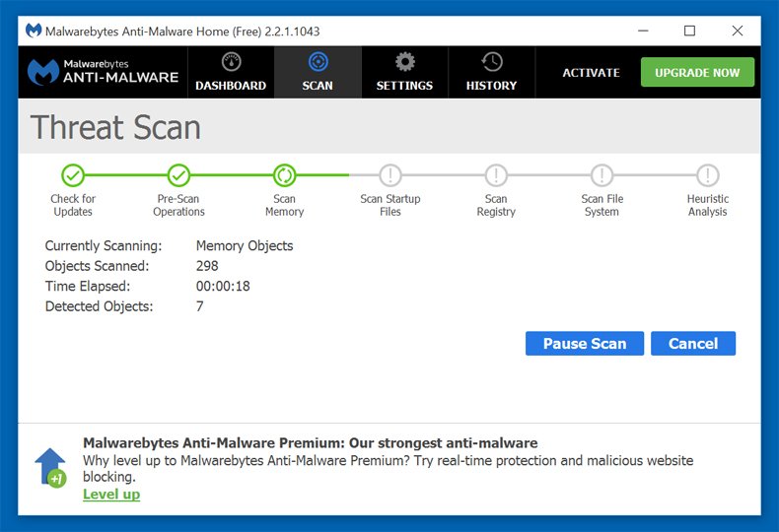Click the blue level-up arrow icon
779x532 pixels.
(50, 468)
